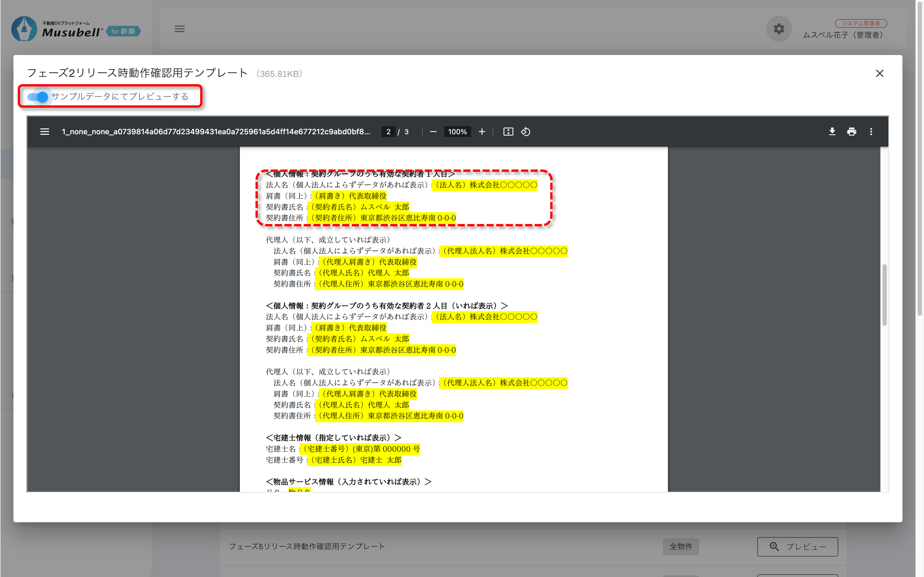The height and width of the screenshot is (577, 924).
Task: Print the PDF document
Action: [x=851, y=132]
